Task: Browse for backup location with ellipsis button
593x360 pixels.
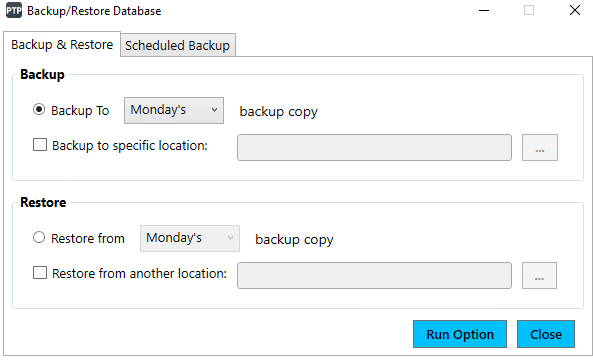Action: click(540, 147)
